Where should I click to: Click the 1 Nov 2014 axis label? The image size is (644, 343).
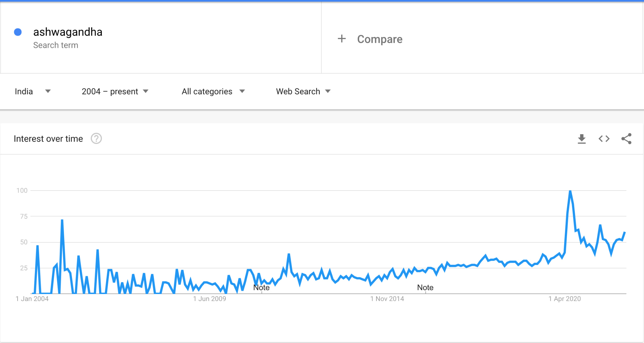[387, 299]
